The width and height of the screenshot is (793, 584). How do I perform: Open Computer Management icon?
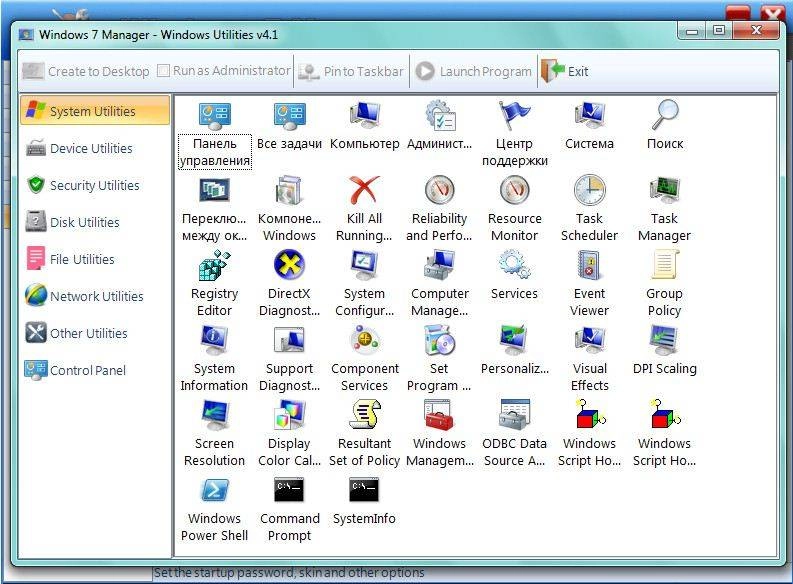point(439,265)
